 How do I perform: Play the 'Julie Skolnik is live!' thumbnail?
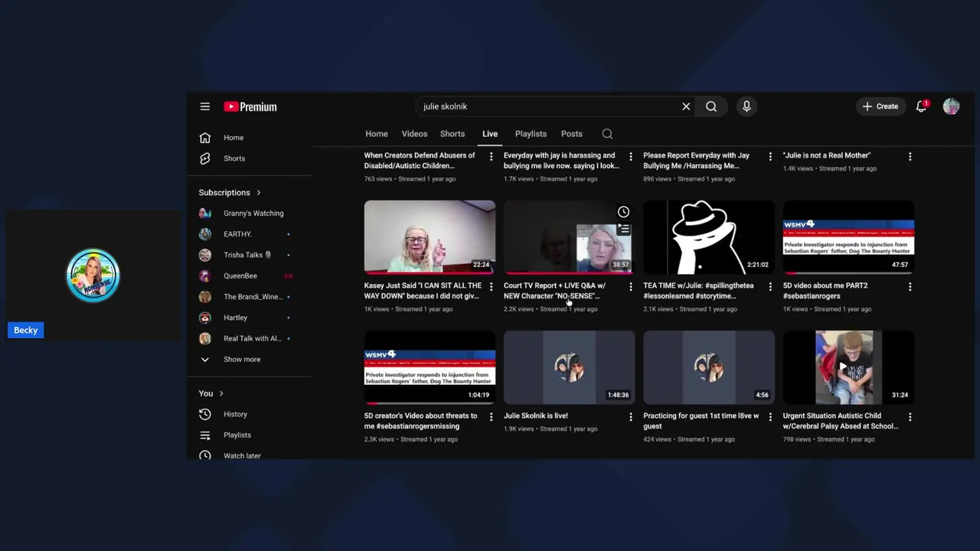coord(569,367)
